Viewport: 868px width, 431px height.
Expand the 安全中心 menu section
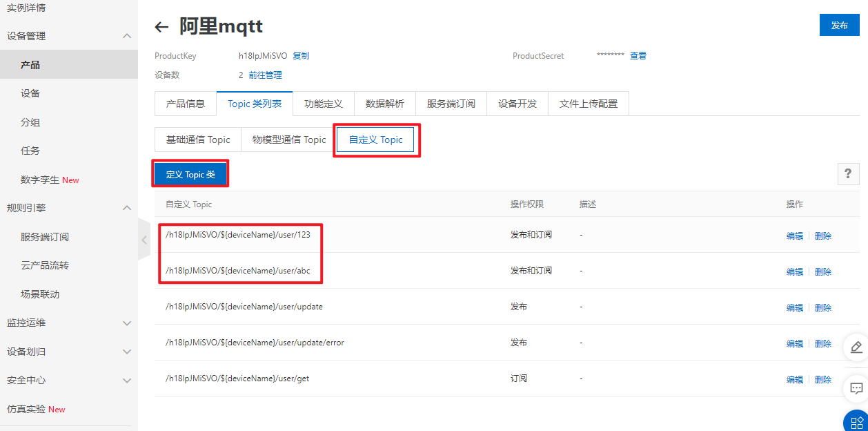pos(127,380)
